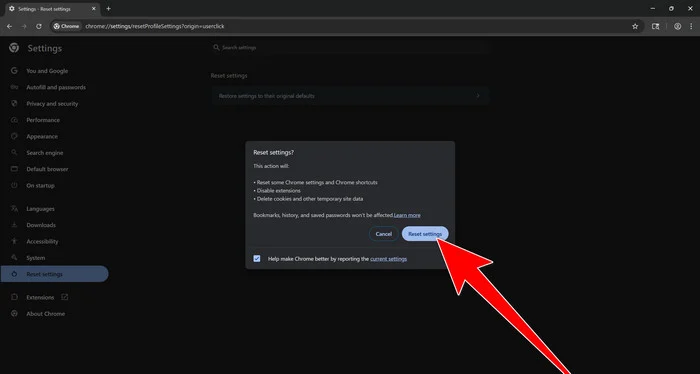Open Languages settings section
Image resolution: width=700 pixels, height=374 pixels.
(x=40, y=209)
